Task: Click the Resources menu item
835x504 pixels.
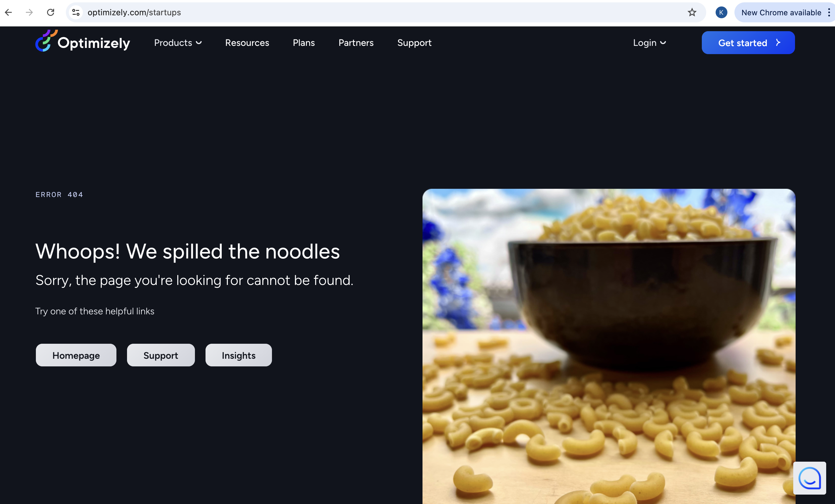Action: [x=247, y=42]
